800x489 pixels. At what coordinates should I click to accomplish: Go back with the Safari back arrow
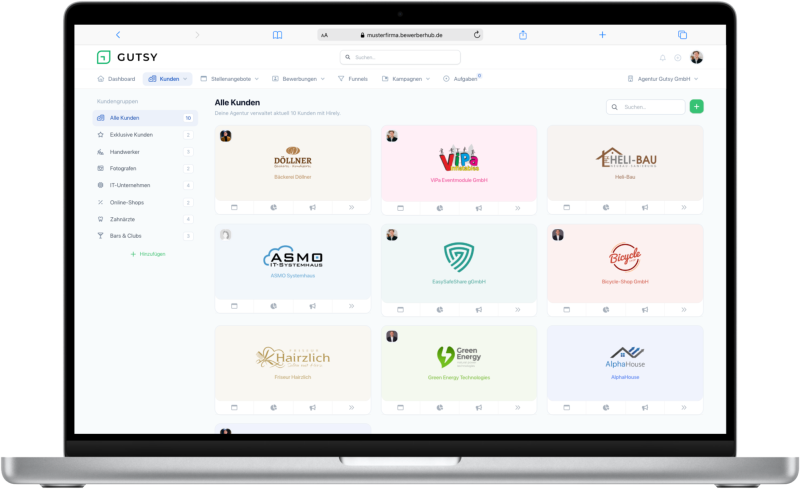point(118,35)
